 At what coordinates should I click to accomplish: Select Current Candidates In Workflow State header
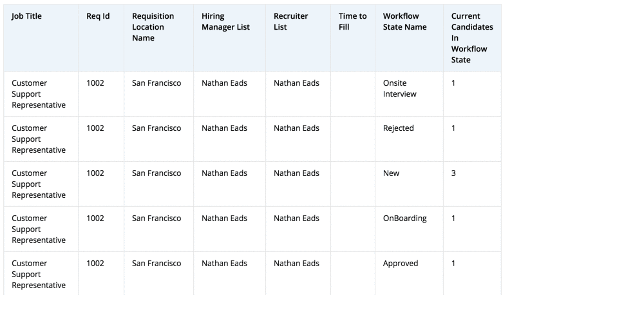tap(471, 38)
